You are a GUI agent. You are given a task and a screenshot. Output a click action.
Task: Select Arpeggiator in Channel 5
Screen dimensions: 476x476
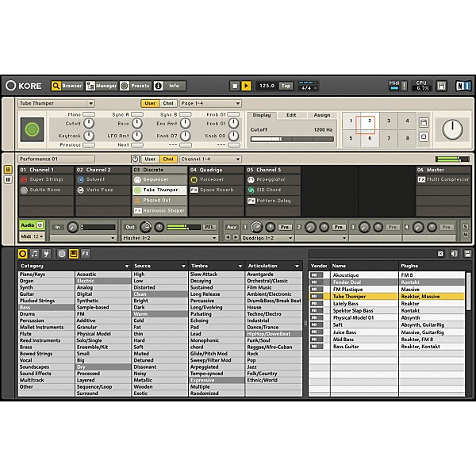coord(273,180)
